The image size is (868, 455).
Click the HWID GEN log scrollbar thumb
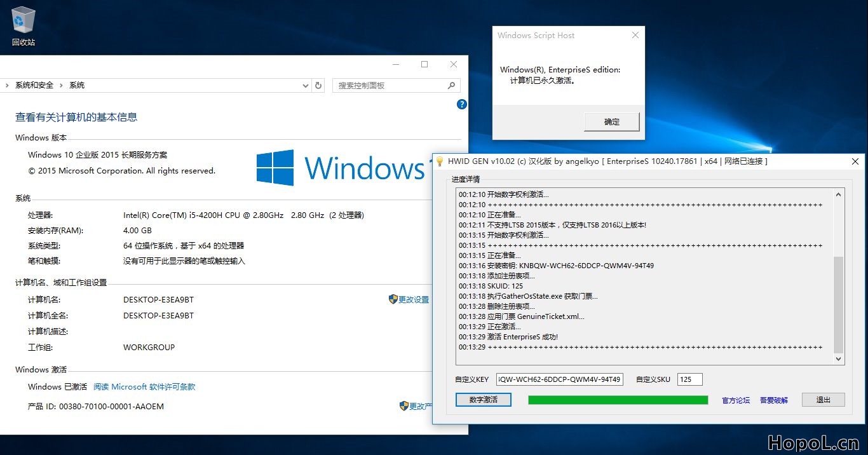pyautogui.click(x=839, y=304)
